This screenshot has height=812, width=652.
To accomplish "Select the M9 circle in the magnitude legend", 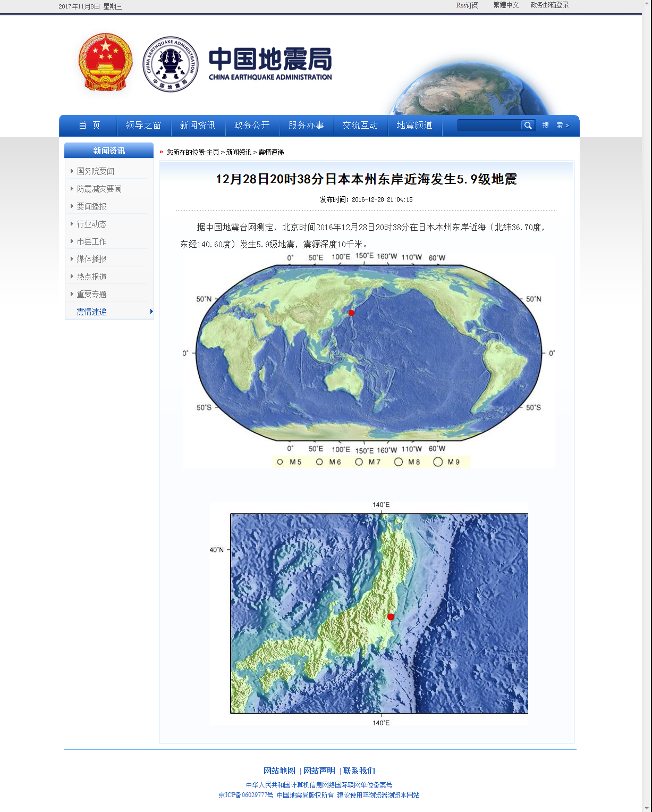I will (x=437, y=462).
